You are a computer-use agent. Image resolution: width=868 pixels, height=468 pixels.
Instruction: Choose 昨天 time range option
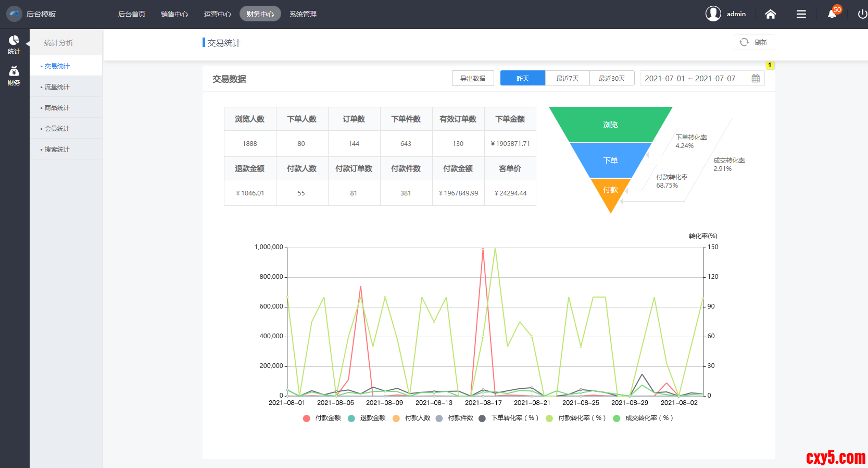(x=522, y=78)
